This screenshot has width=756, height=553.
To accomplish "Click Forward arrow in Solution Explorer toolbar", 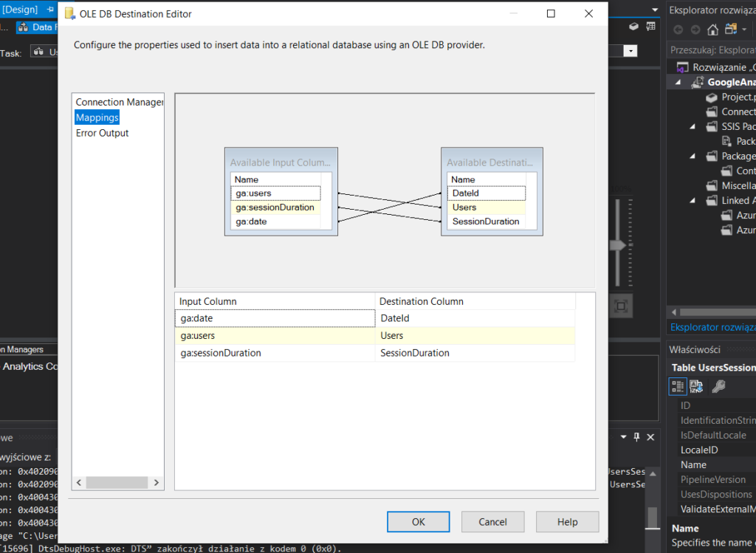I will pyautogui.click(x=695, y=30).
